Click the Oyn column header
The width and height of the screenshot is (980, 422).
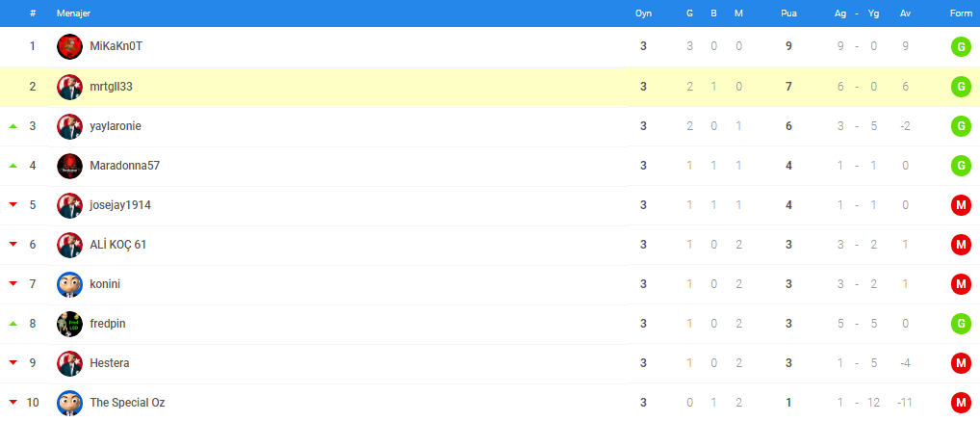click(644, 13)
